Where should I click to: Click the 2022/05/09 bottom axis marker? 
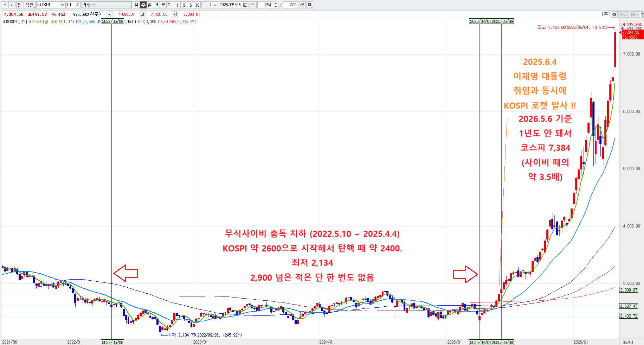click(112, 342)
